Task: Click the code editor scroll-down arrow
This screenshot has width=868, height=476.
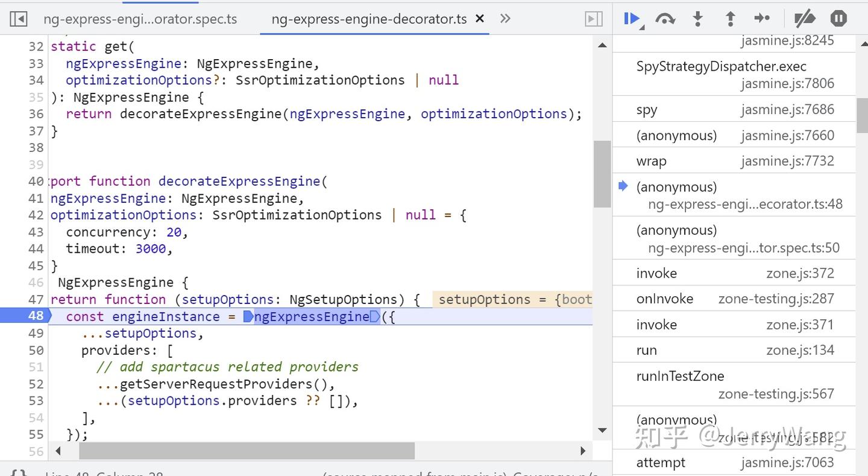Action: pos(602,430)
